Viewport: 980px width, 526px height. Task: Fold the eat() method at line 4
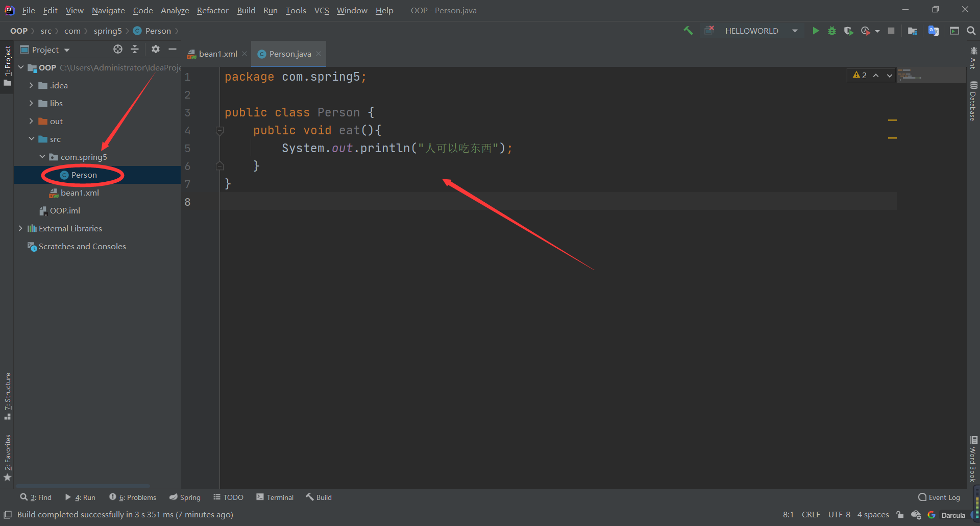(x=219, y=131)
